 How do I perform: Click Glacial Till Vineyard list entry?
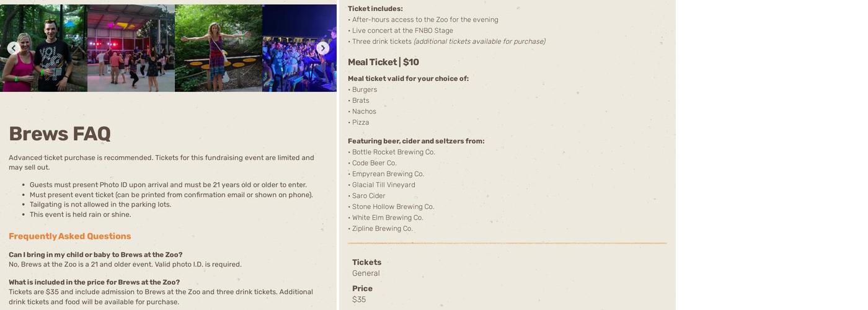point(383,185)
